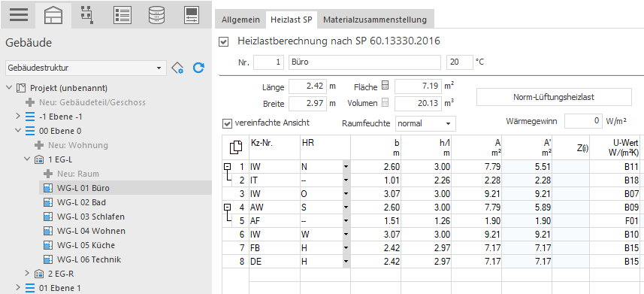Click U-Wert cell F01
The height and width of the screenshot is (294, 644).
coord(615,221)
